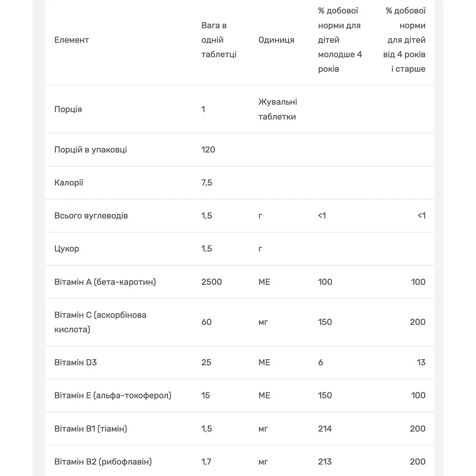Click the Елемент column header
This screenshot has width=476, height=476.
pos(71,40)
